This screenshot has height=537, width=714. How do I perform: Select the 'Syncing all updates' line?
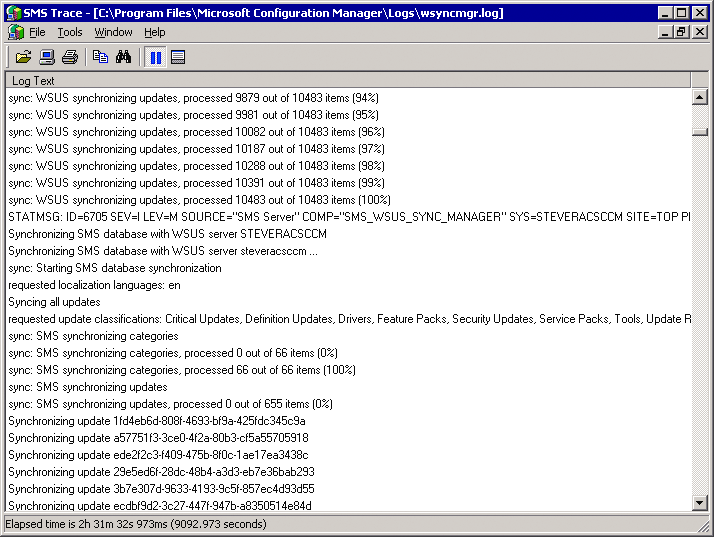click(x=348, y=302)
